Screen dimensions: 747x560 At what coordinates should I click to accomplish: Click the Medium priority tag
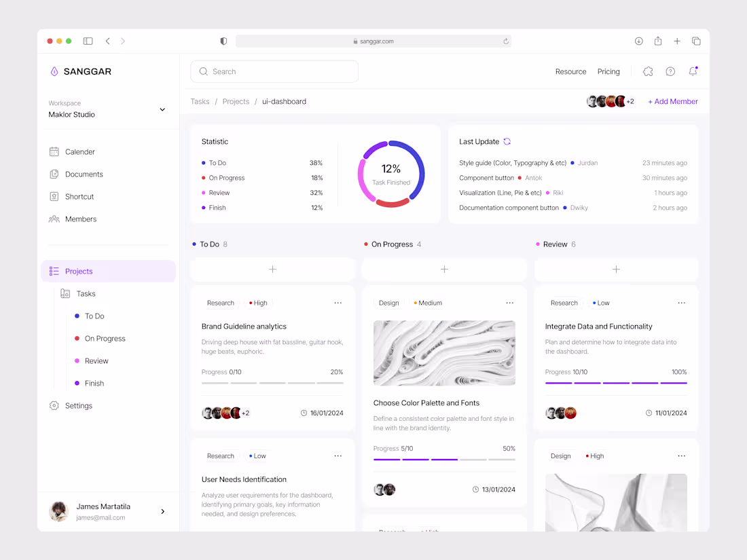click(x=428, y=303)
